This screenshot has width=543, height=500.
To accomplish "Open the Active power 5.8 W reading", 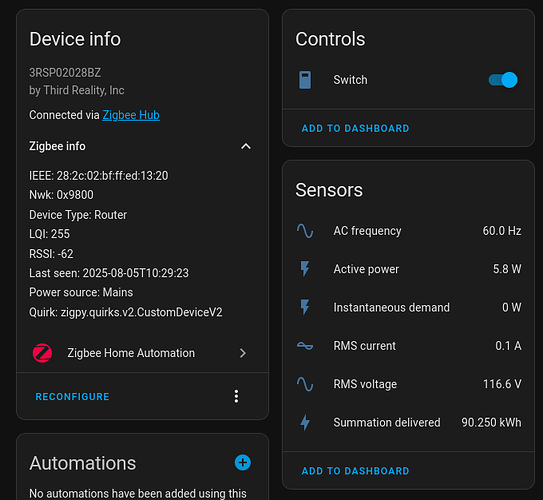I will tap(507, 269).
